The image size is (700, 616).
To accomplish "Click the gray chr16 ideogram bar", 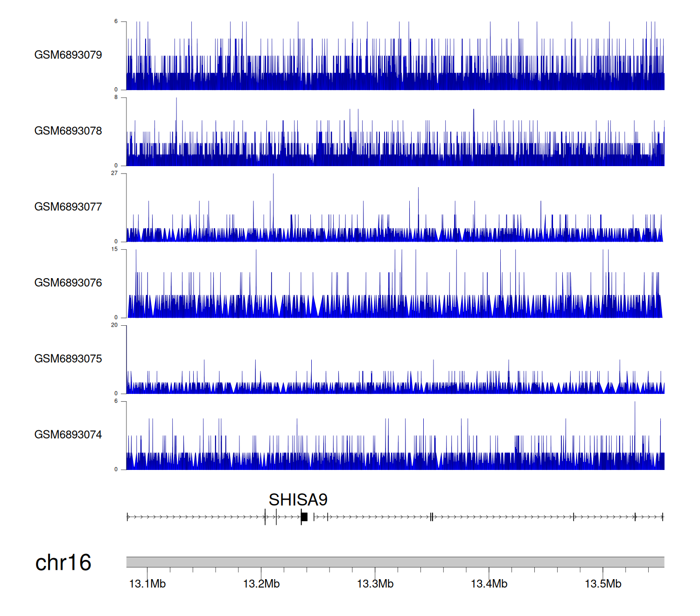I will pyautogui.click(x=395, y=562).
